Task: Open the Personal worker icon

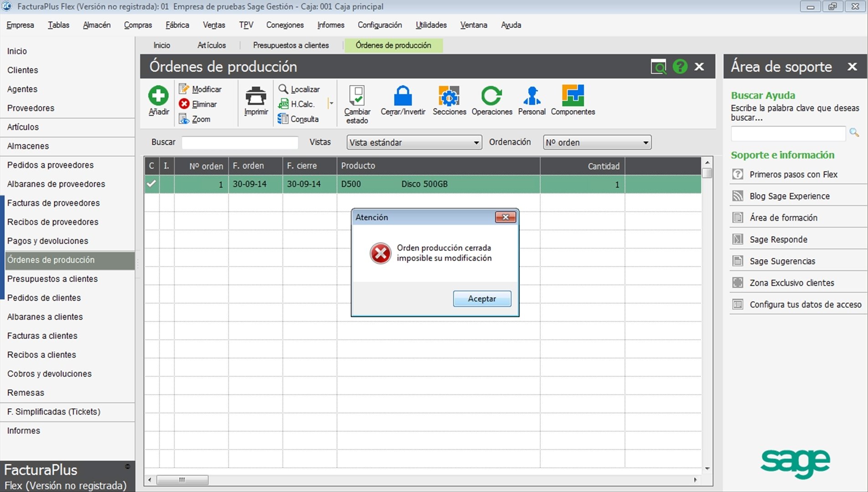Action: 532,96
